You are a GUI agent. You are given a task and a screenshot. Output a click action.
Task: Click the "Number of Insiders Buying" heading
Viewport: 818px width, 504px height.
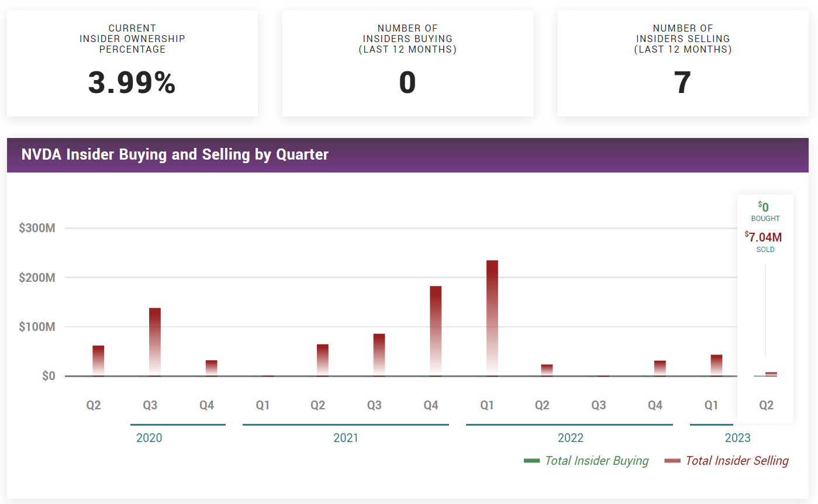tap(408, 39)
